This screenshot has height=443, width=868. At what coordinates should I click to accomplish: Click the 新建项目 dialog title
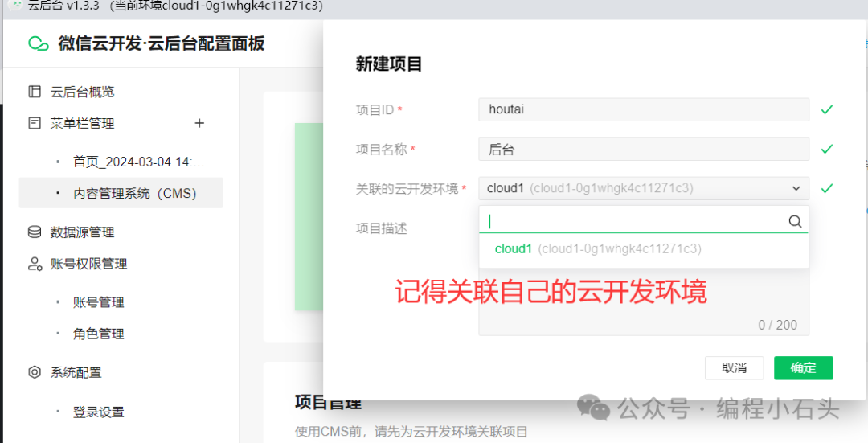click(389, 64)
